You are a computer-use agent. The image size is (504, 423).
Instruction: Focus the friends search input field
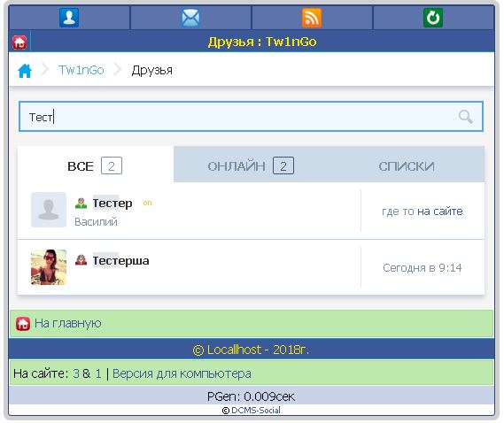pos(251,116)
